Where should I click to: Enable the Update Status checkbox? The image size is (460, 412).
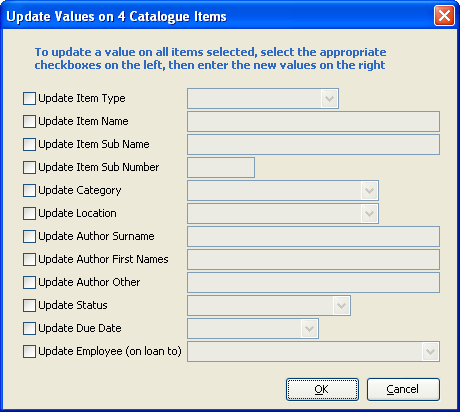click(29, 306)
